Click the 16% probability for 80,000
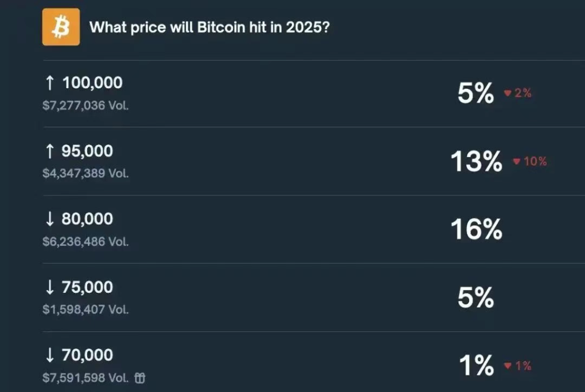585x392 pixels. pyautogui.click(x=477, y=230)
